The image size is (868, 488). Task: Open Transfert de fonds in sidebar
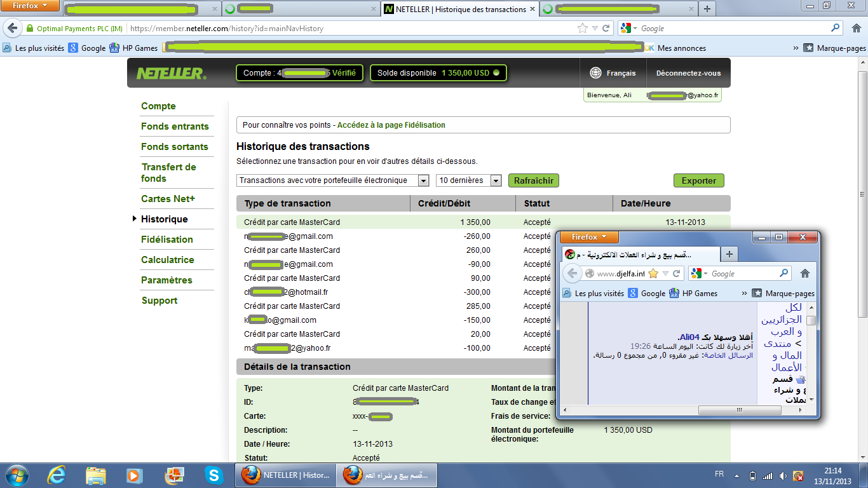click(168, 173)
